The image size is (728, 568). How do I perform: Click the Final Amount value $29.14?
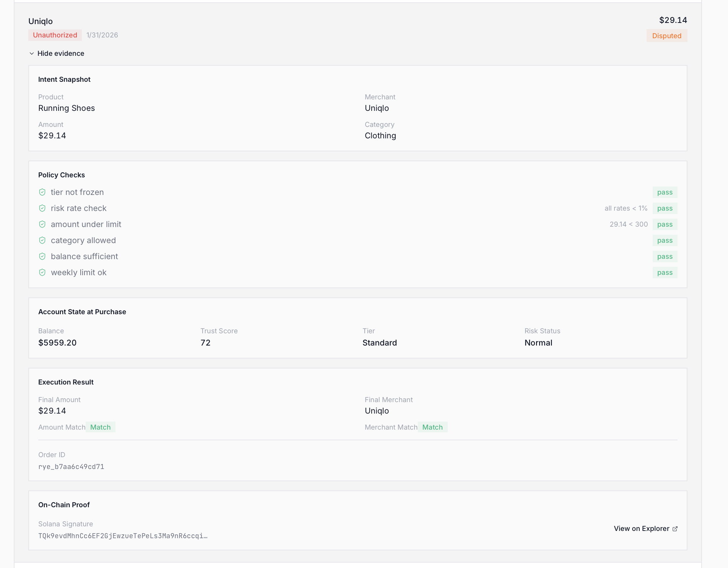(x=52, y=411)
